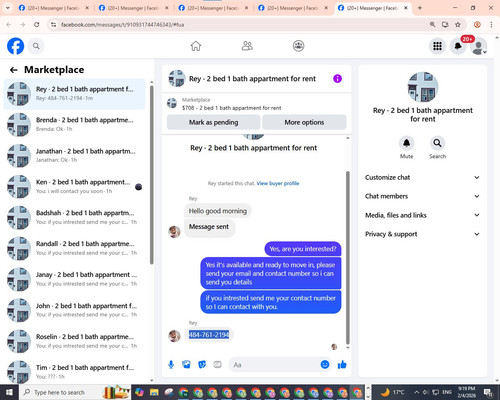Click the conversation list scrollbar
The width and height of the screenshot is (500, 400).
[x=152, y=175]
